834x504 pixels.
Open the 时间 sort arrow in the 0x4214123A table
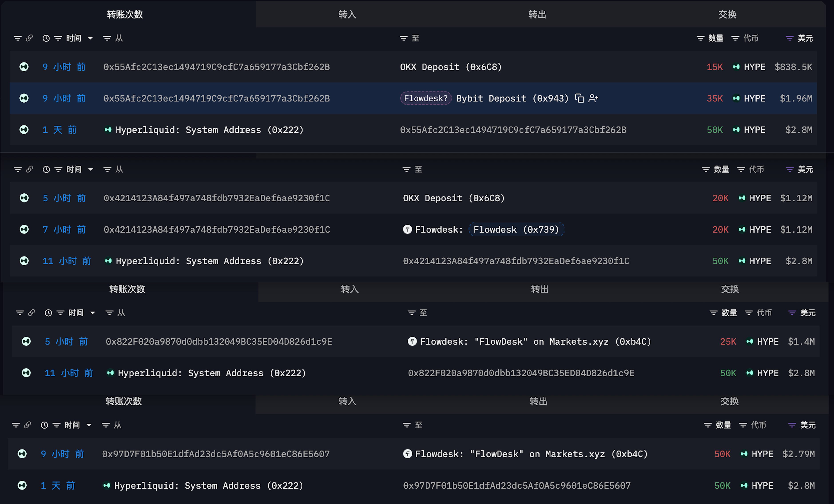coord(91,169)
